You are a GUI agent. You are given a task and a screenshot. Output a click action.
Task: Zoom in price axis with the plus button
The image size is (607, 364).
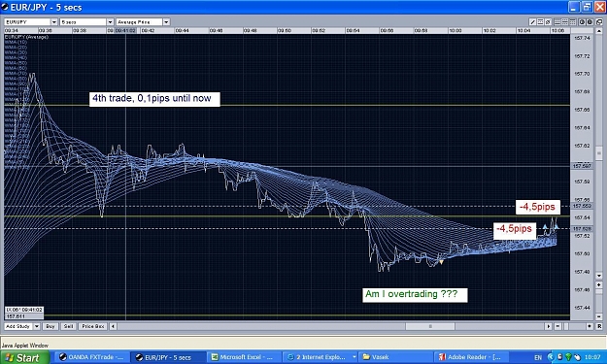pos(599,285)
